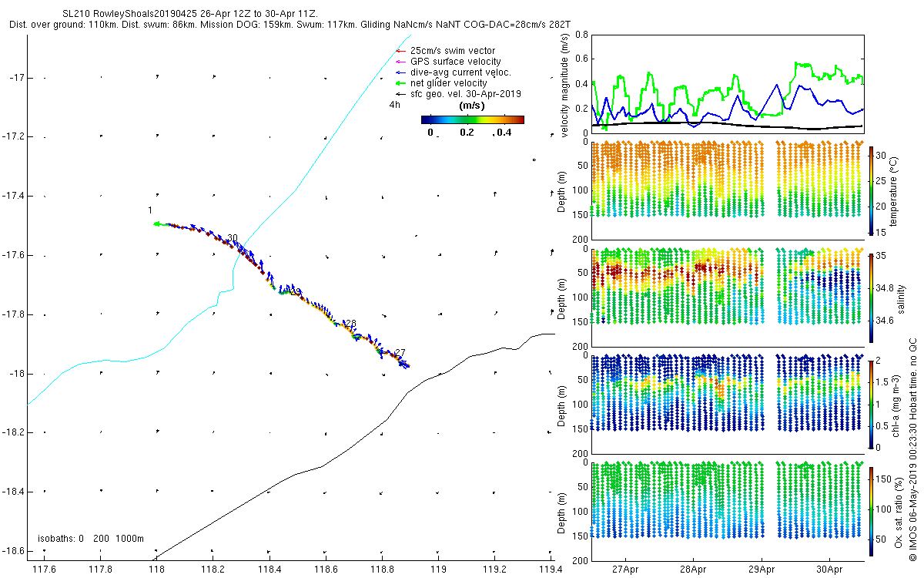Click the '0.8' tick on the velocity axis
The image size is (924, 578).
pyautogui.click(x=581, y=35)
